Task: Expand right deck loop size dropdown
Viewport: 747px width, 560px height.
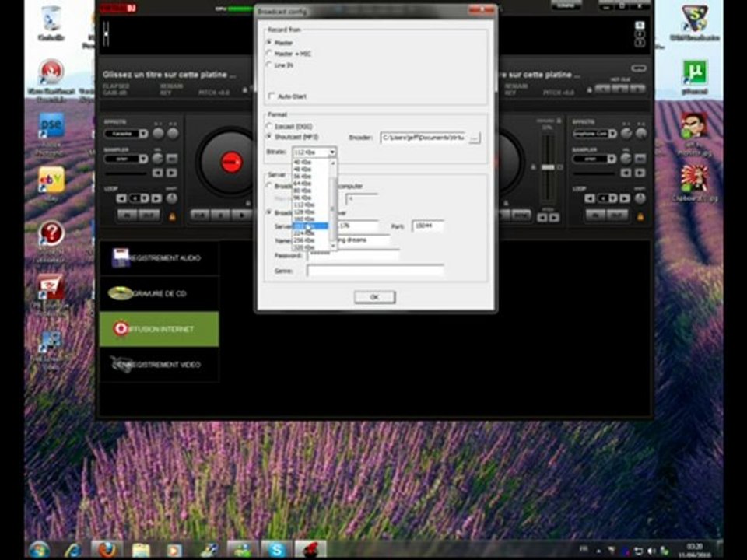Action: tap(613, 198)
